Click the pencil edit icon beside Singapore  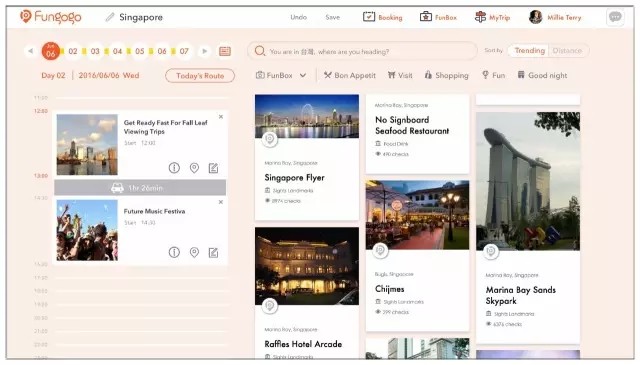tap(109, 17)
